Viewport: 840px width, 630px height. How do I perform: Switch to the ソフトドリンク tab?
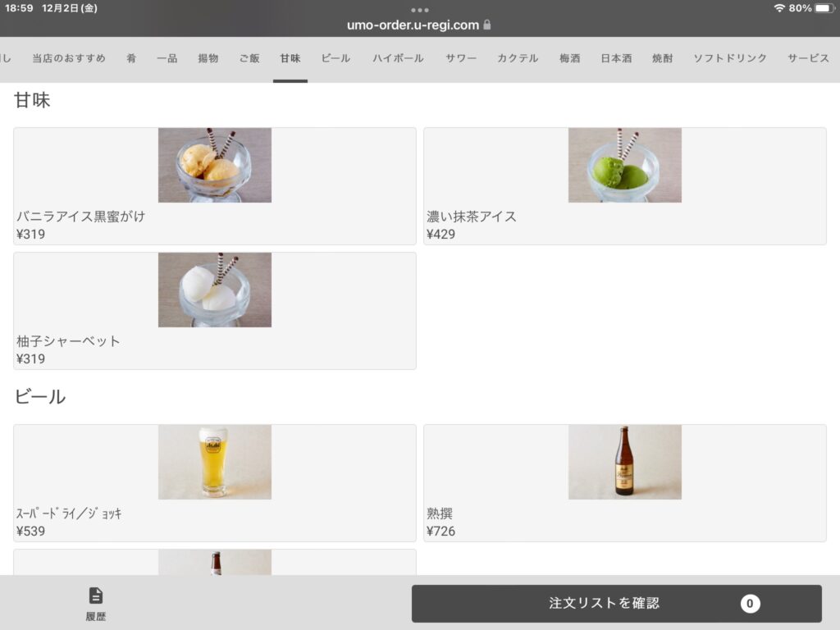(730, 58)
